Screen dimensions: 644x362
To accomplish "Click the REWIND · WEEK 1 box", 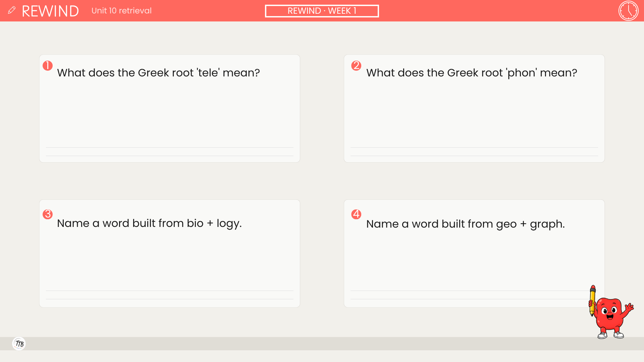I will pyautogui.click(x=322, y=11).
